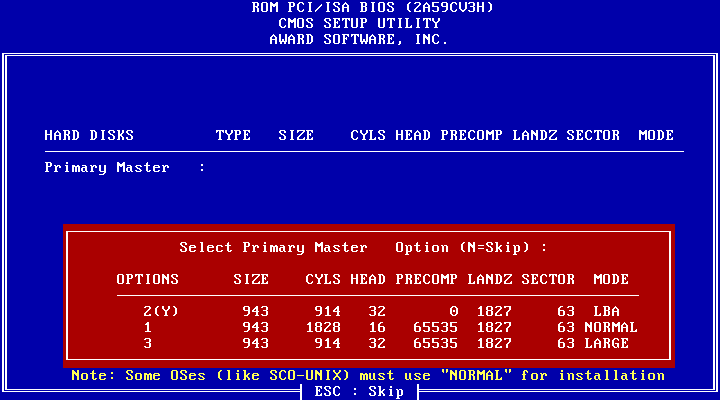Viewport: 720px width, 400px height.
Task: Click the ESC : Skip label
Action: coord(359,391)
